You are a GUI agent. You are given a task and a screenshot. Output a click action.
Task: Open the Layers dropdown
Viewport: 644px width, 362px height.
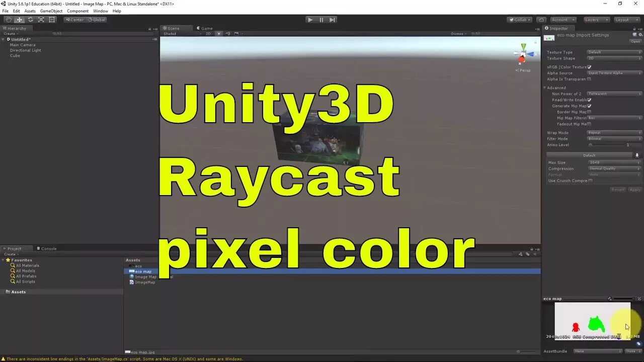coord(597,20)
